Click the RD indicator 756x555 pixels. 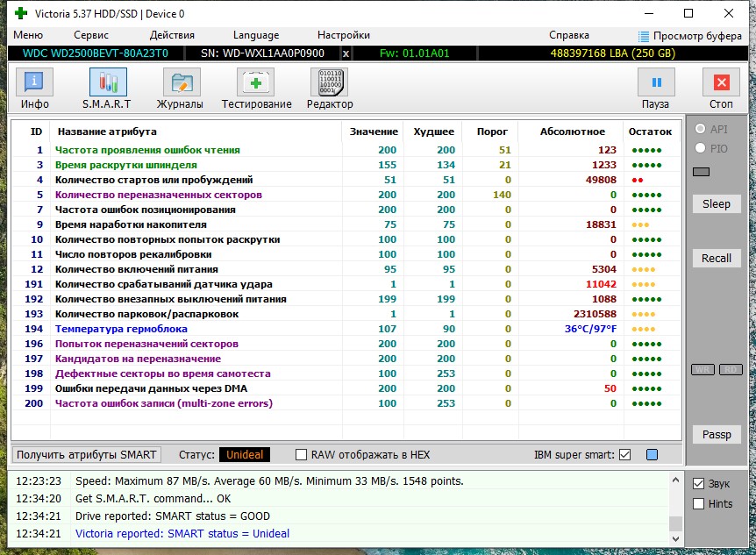[731, 370]
